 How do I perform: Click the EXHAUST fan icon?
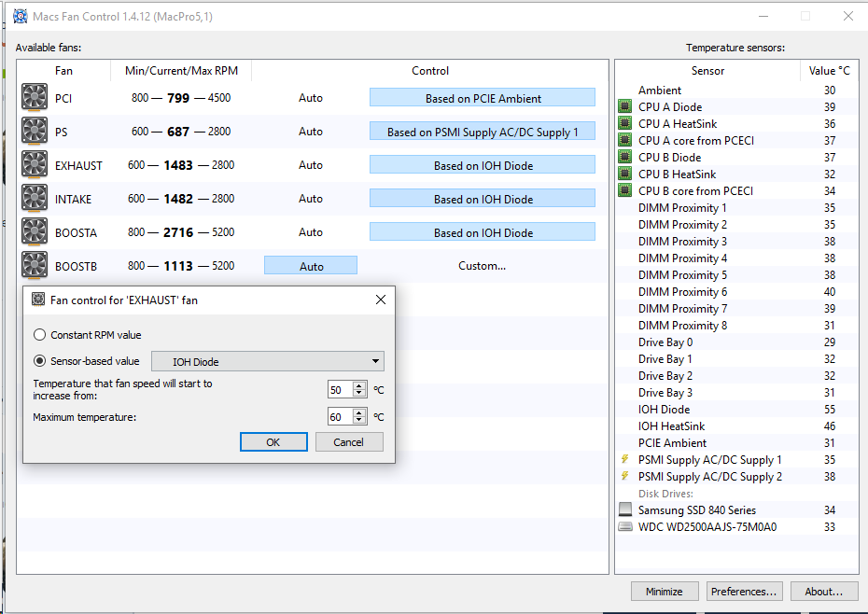click(35, 165)
